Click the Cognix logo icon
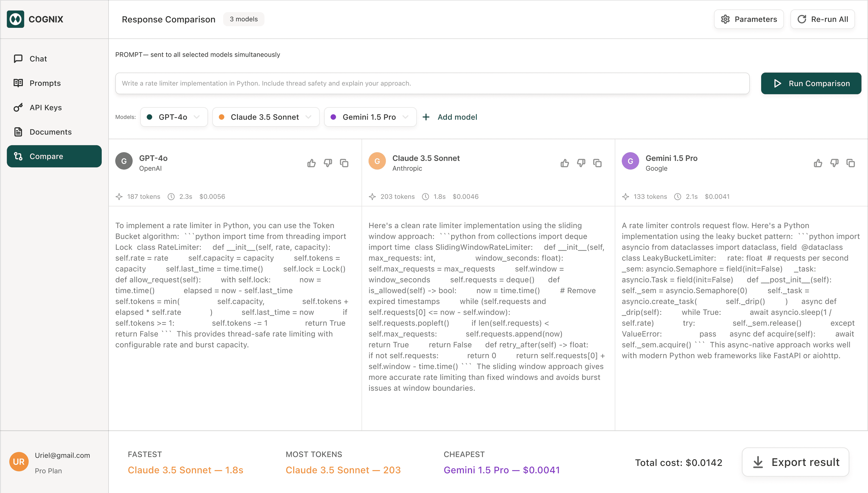868x493 pixels. 15,19
